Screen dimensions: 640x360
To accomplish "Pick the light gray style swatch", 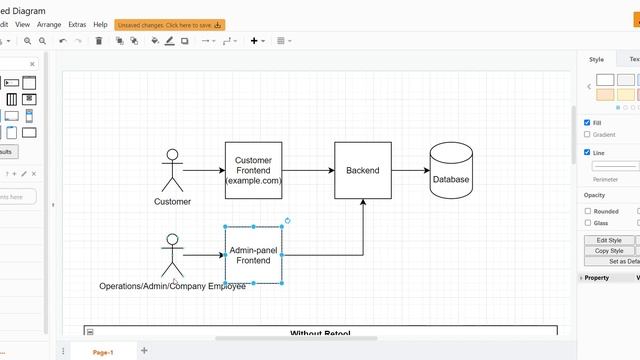I will [626, 80].
